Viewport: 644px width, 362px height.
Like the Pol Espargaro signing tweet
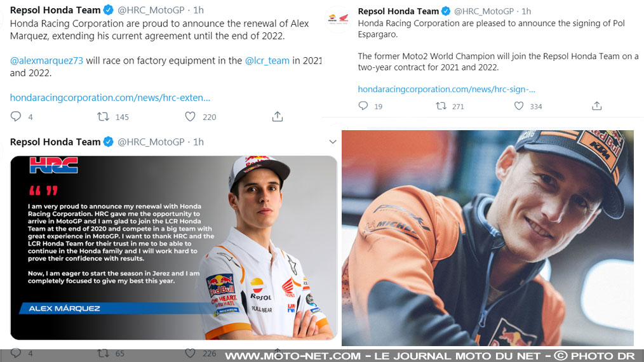pos(519,106)
